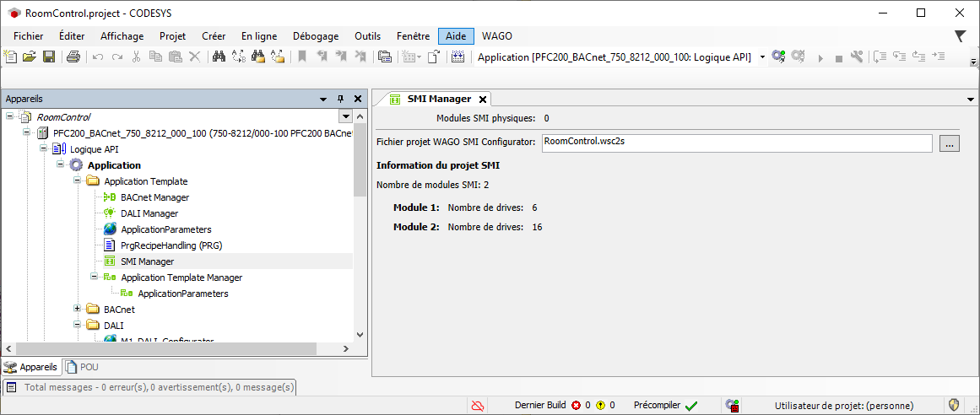Click the wrench tools toolbar icon

[857, 57]
